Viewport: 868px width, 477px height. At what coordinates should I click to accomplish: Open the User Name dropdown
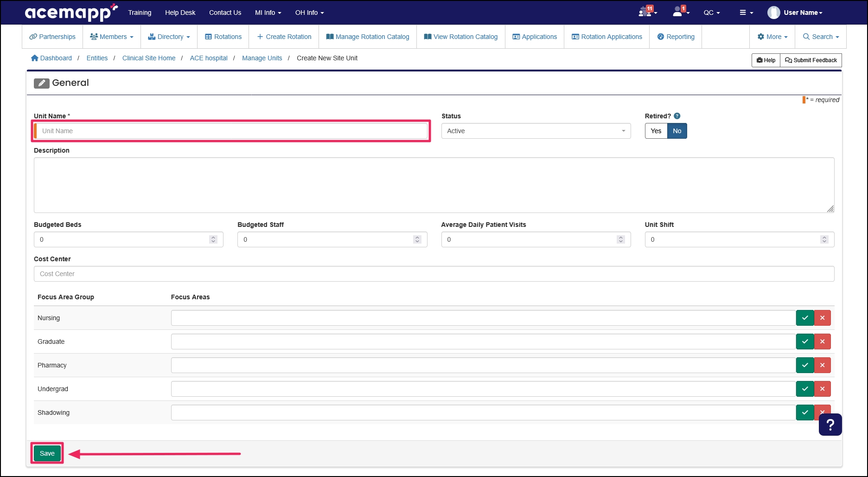801,13
